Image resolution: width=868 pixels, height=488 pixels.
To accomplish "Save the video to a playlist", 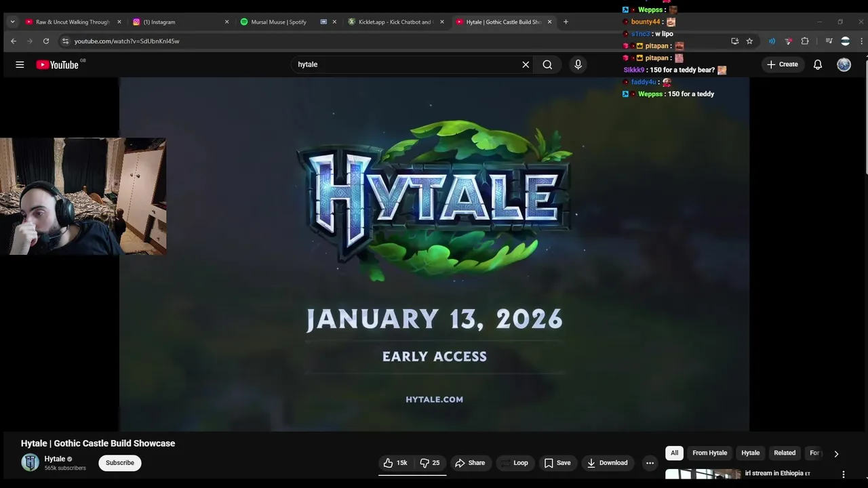I will (x=557, y=463).
